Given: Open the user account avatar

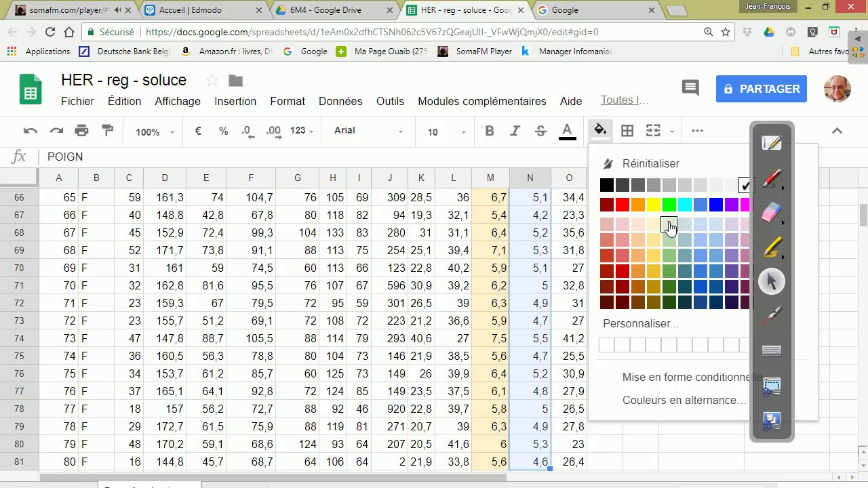Looking at the screenshot, I should click(837, 89).
